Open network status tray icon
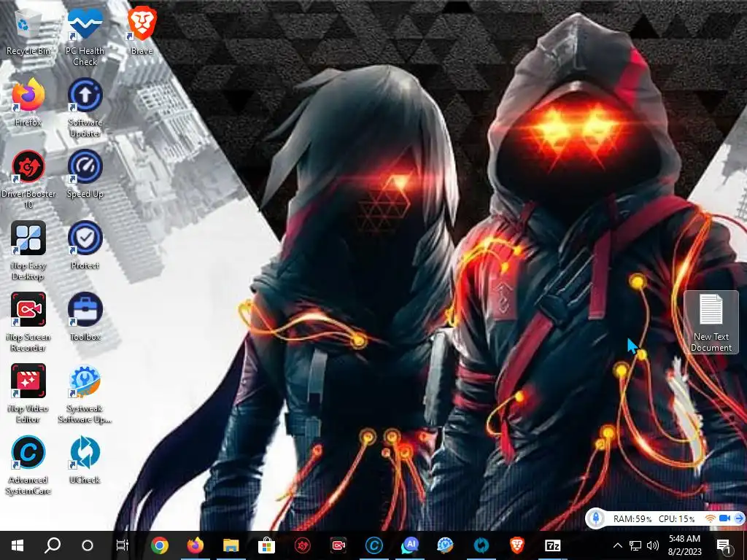Viewport: 747px width, 560px height. [635, 545]
